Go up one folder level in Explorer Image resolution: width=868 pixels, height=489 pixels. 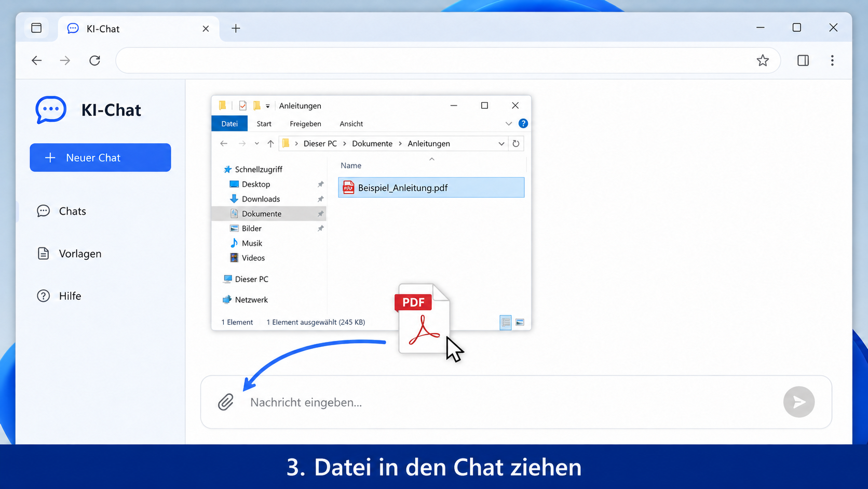[270, 143]
